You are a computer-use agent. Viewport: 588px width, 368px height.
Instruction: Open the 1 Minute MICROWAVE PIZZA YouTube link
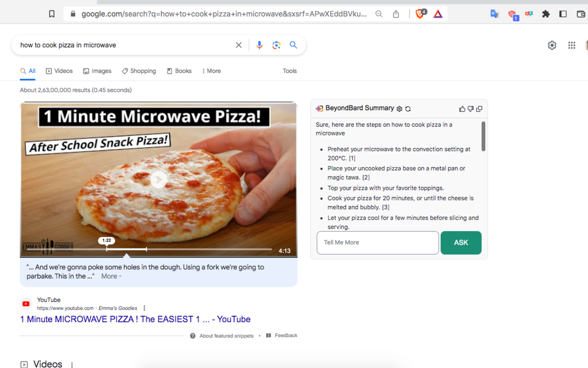(136, 319)
